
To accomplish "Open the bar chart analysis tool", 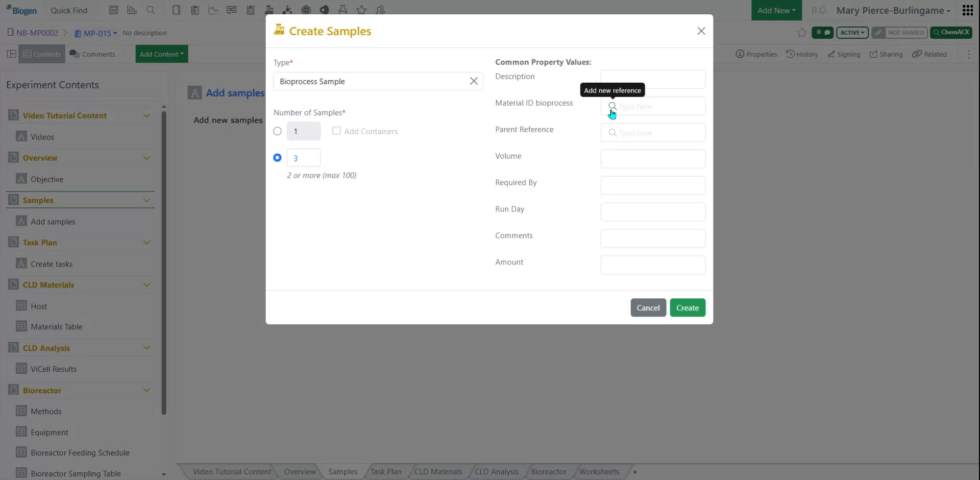I will 132,10.
